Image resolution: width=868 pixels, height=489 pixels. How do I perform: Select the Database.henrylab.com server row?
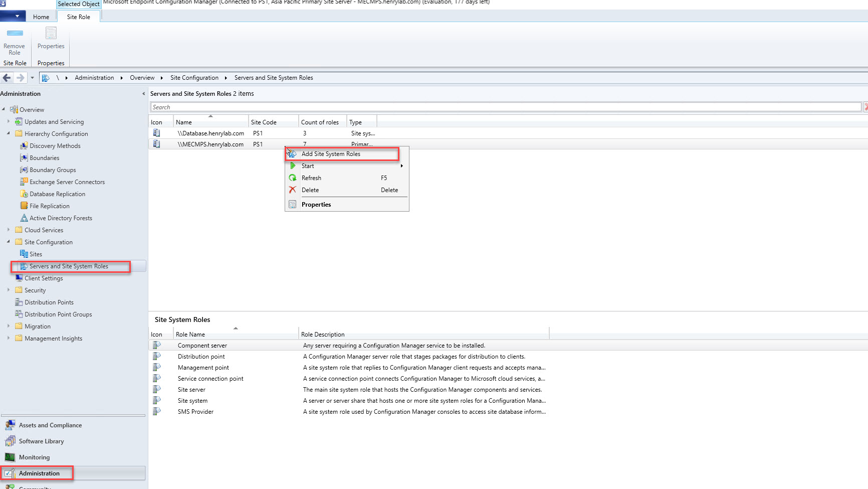210,133
